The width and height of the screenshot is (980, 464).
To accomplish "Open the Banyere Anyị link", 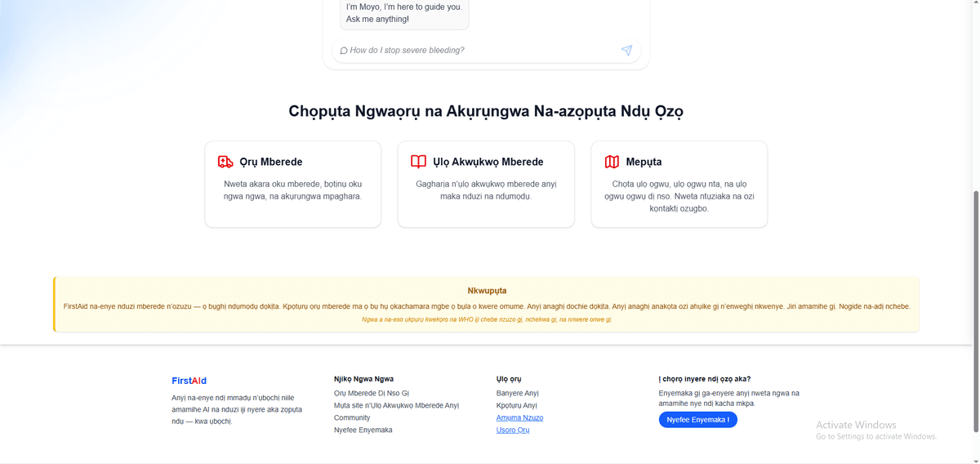I will 517,393.
